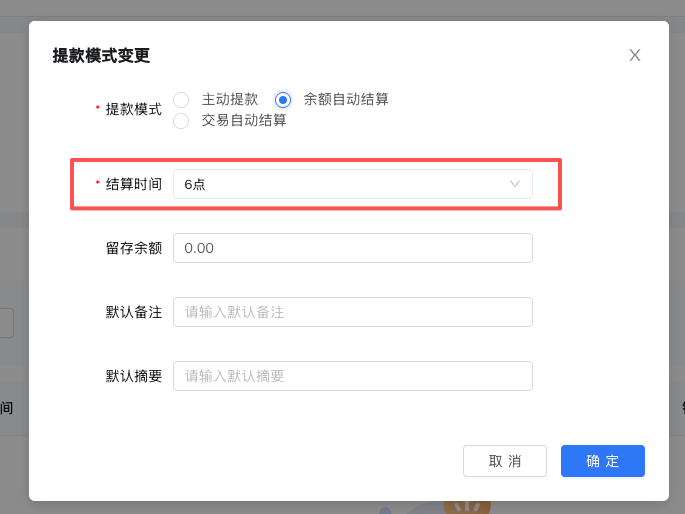Viewport: 685px width, 514px height.
Task: Click the 提款模式变更 dialog title
Action: (101, 56)
